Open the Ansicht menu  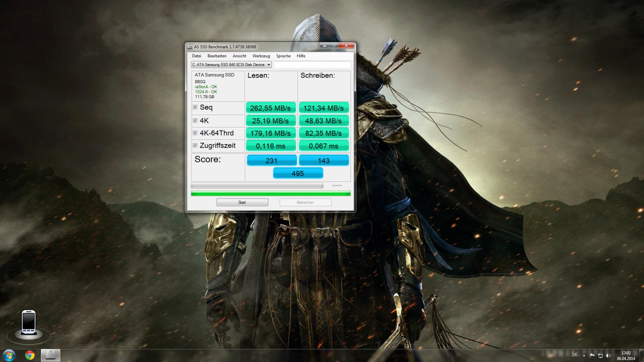(x=239, y=56)
